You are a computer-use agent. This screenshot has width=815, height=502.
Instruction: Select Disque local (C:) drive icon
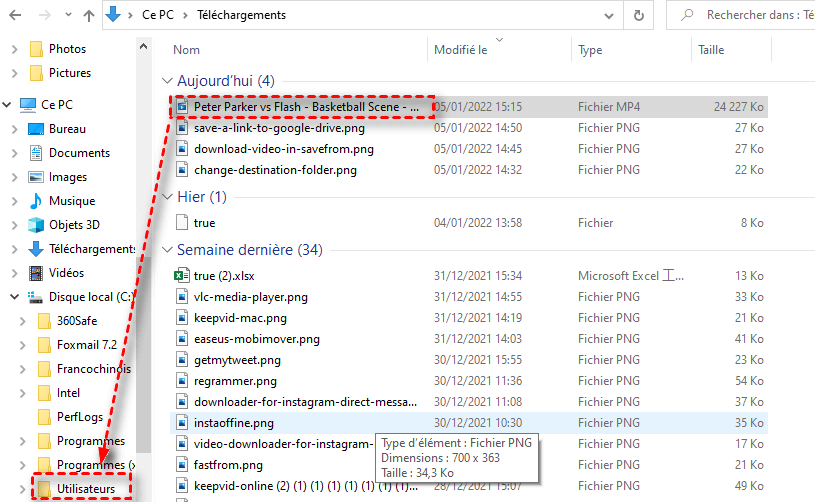tap(35, 297)
